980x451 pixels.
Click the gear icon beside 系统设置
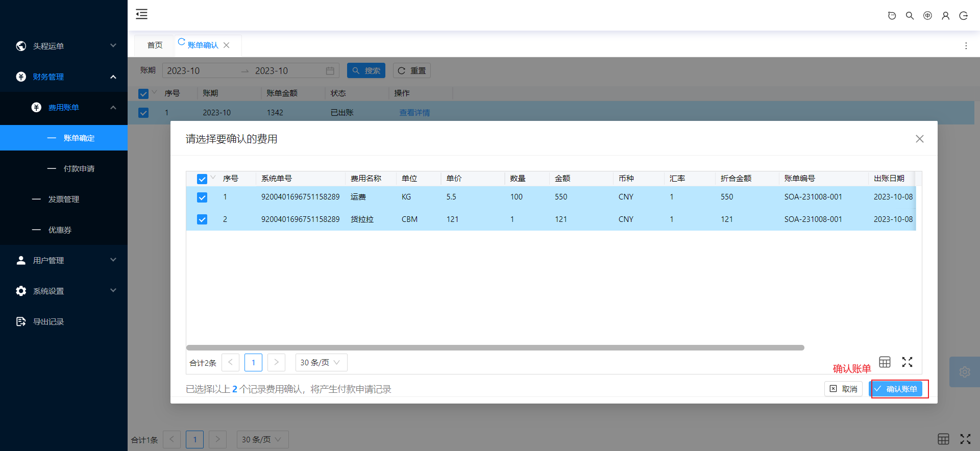point(21,291)
